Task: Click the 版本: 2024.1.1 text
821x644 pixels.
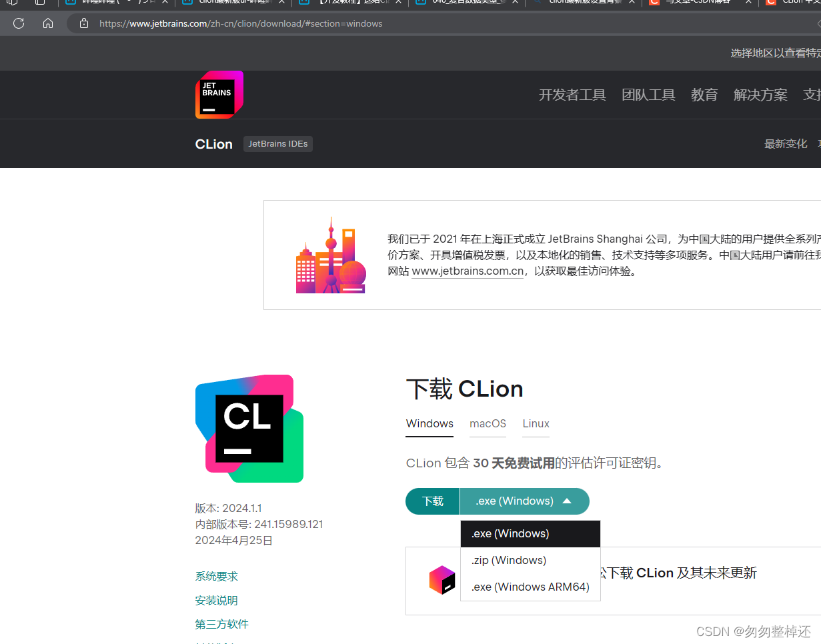Action: click(228, 509)
